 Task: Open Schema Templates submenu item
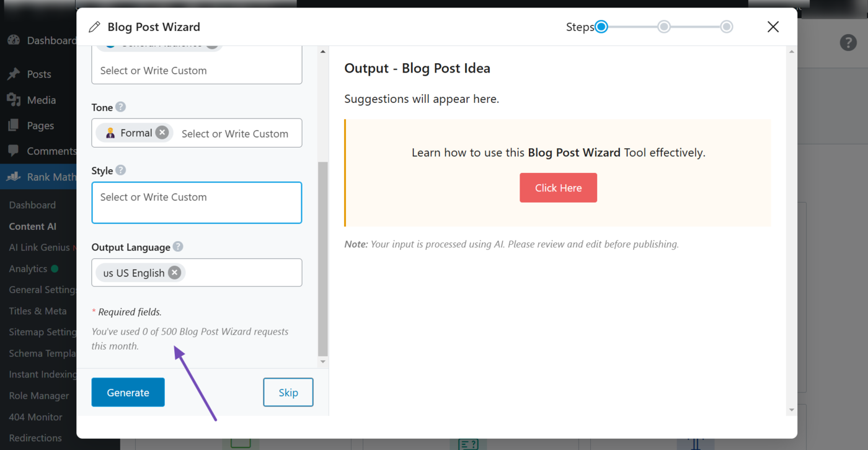coord(42,353)
